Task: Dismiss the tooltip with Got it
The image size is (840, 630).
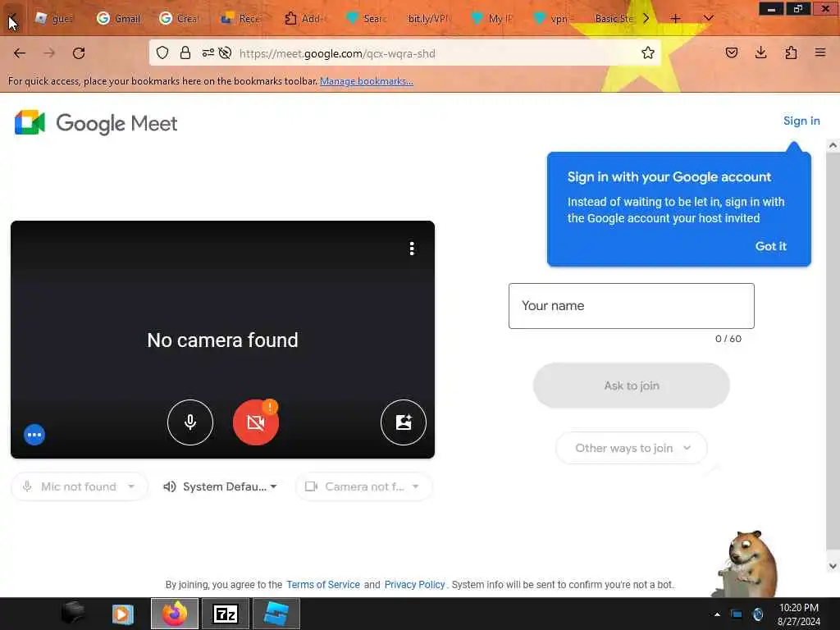Action: (770, 246)
